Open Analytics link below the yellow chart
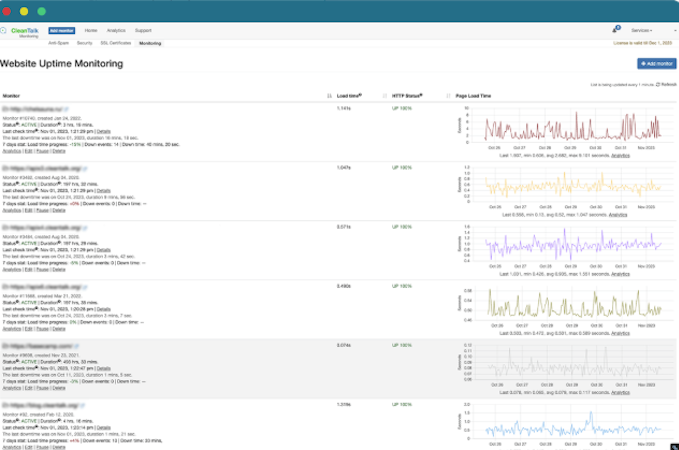The width and height of the screenshot is (679, 450). click(x=618, y=215)
